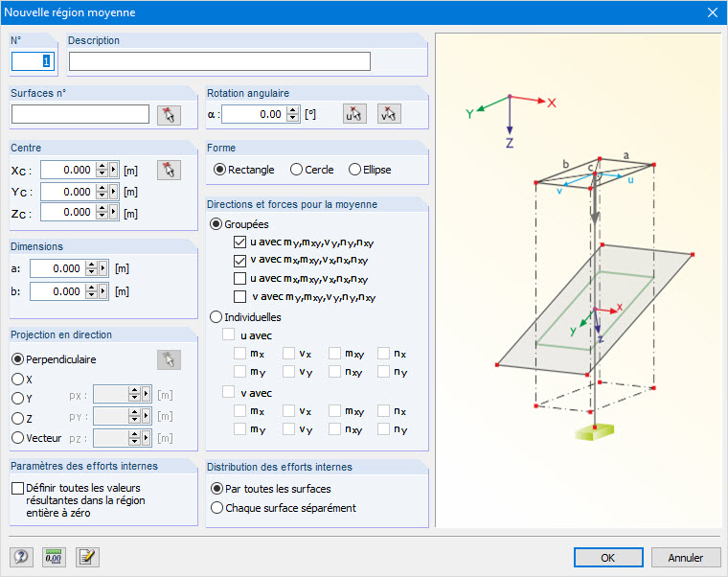Step the dimension a spinner

[91, 268]
